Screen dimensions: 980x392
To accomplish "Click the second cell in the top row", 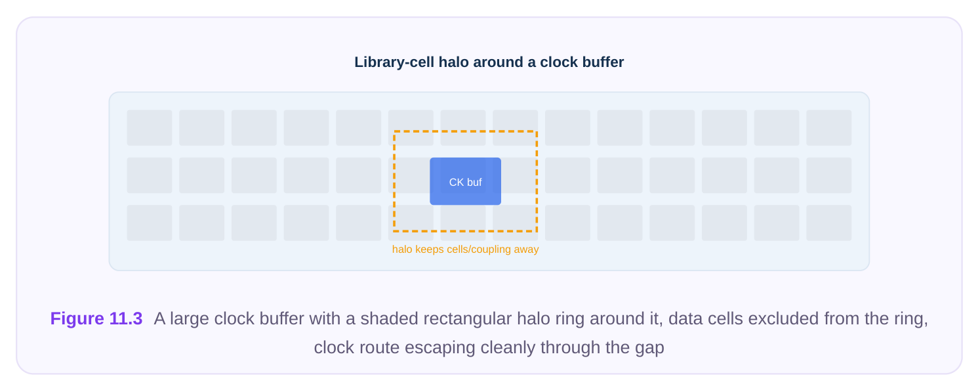I will [x=202, y=127].
